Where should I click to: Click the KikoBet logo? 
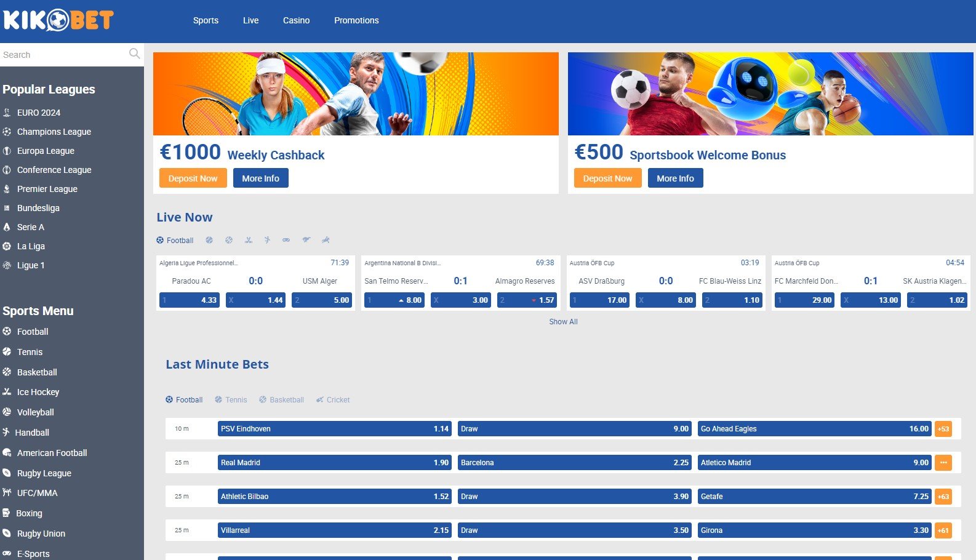[x=58, y=20]
